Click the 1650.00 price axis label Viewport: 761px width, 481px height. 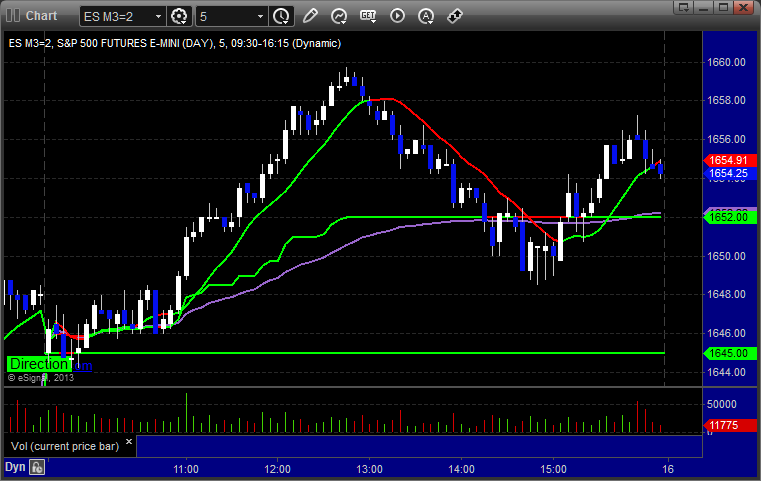726,256
